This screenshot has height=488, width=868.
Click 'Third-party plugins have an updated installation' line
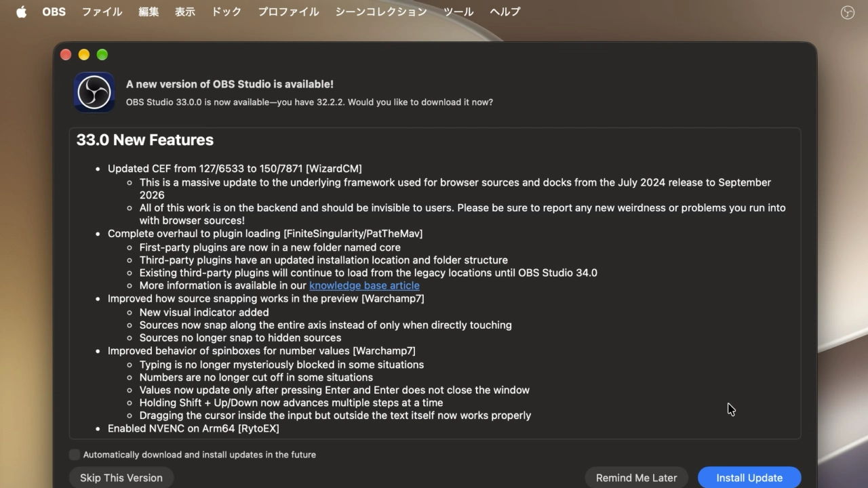pos(323,260)
